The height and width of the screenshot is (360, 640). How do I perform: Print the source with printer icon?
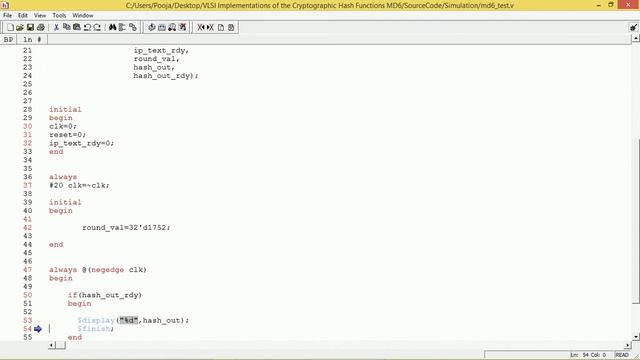[40, 27]
